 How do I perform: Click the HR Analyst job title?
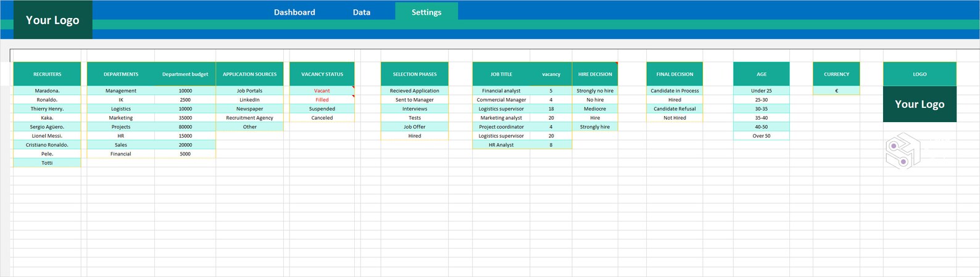pyautogui.click(x=501, y=145)
